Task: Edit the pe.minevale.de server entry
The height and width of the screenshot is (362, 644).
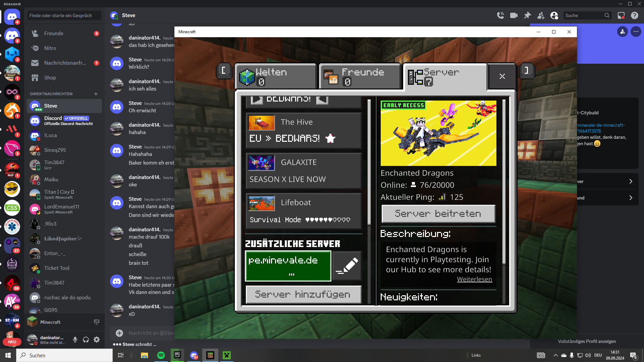Action: click(347, 266)
